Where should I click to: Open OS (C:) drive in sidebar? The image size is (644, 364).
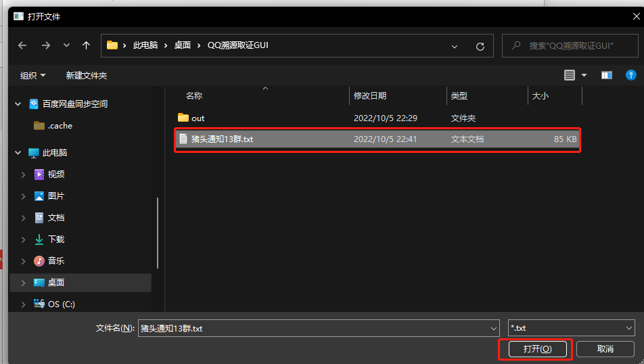[61, 304]
